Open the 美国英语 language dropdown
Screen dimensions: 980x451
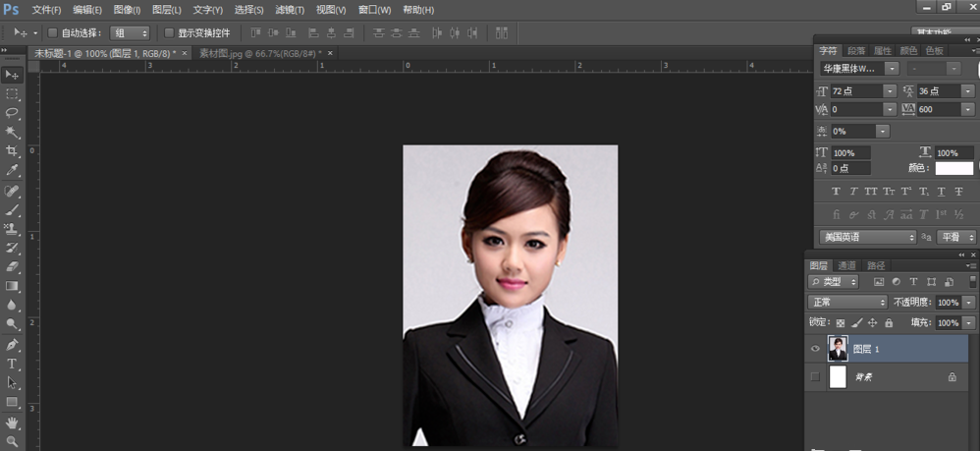point(869,237)
